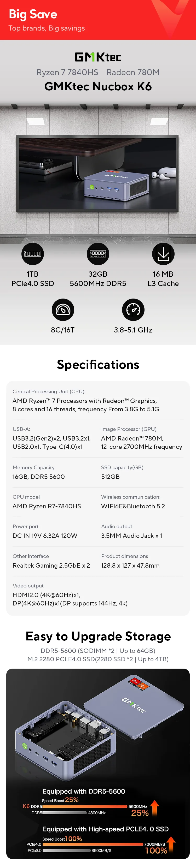The height and width of the screenshot is (868, 196).
Task: Click the GMKtec Nucbox K6 product title
Action: pos(98,87)
